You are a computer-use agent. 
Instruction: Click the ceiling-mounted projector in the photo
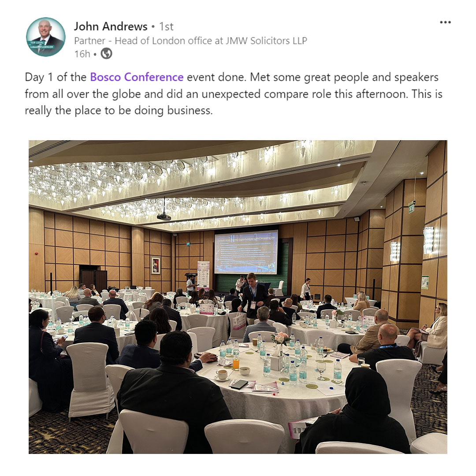pos(164,217)
